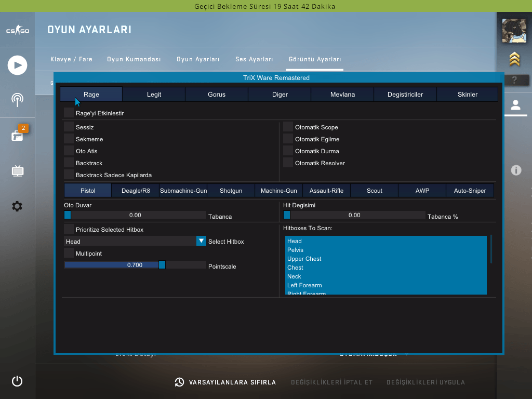Click the player avatar thumbnail
This screenshot has height=399, width=532.
514,31
